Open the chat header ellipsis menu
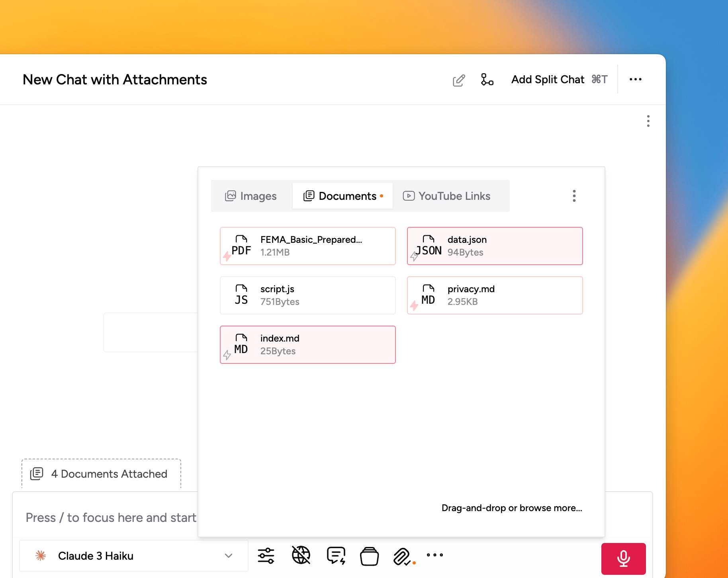Viewport: 728px width, 578px height. coord(636,80)
